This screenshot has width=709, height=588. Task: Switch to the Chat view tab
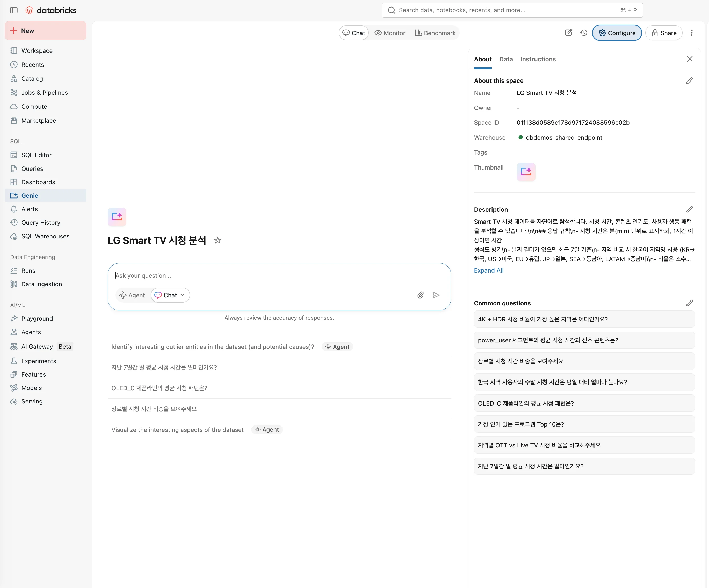(353, 33)
